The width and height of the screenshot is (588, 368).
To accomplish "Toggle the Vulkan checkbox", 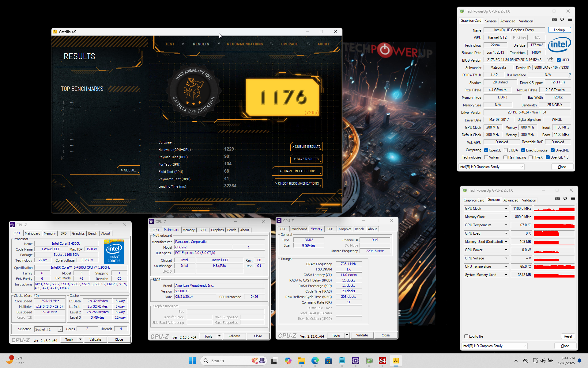I will point(486,157).
